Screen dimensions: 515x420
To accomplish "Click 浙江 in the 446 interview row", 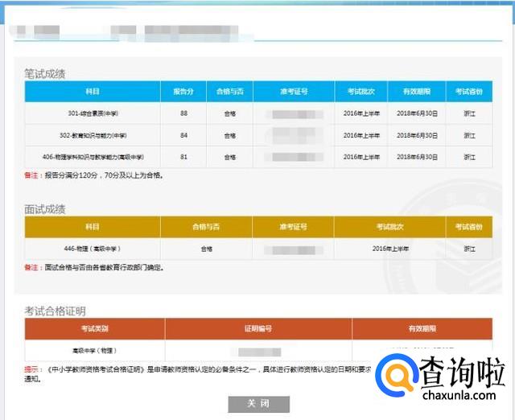I will [x=469, y=249].
